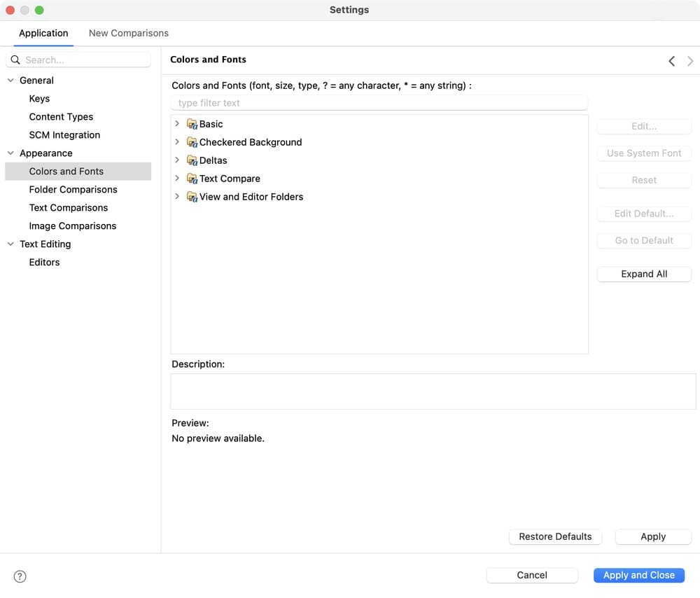Viewport: 700px width, 598px height.
Task: Click the Use System Font button
Action: pos(644,153)
